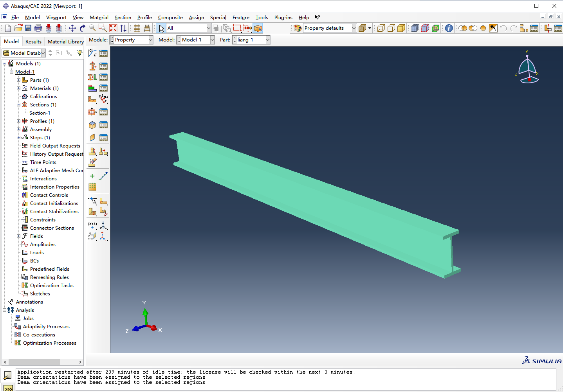Open the Composite menu
The image size is (563, 392).
170,18
